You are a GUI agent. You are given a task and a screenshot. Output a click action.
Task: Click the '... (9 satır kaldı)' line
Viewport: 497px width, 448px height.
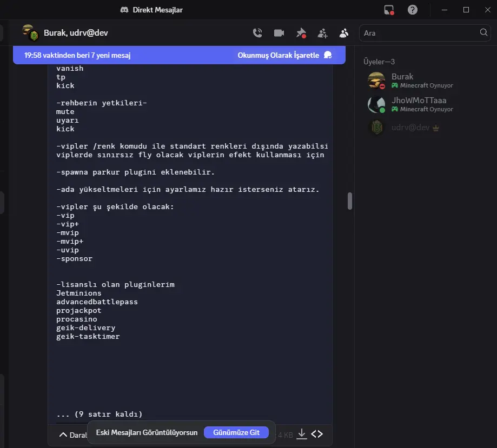coord(99,414)
